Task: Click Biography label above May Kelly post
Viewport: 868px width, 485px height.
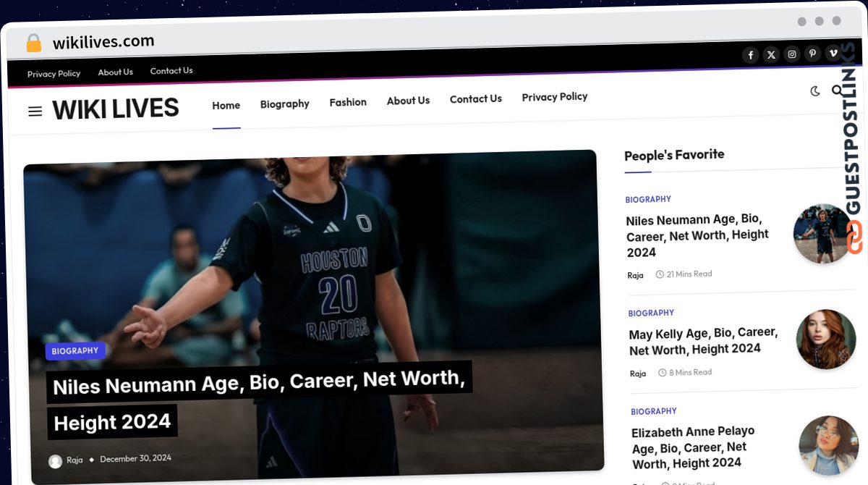Action: pyautogui.click(x=651, y=313)
